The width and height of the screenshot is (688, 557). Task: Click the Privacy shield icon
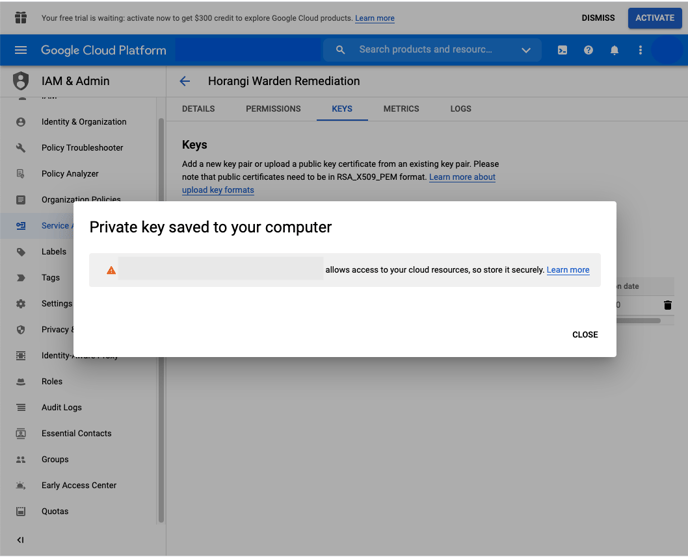click(21, 330)
